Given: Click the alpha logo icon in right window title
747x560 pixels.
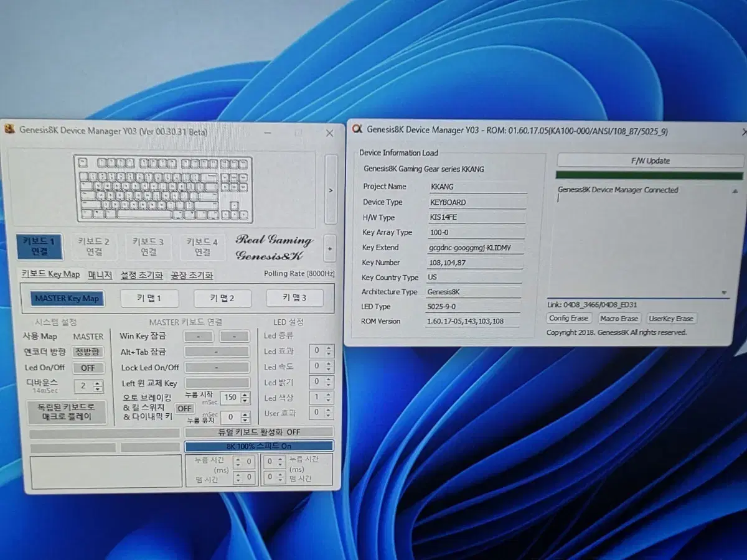Looking at the screenshot, I should click(357, 129).
